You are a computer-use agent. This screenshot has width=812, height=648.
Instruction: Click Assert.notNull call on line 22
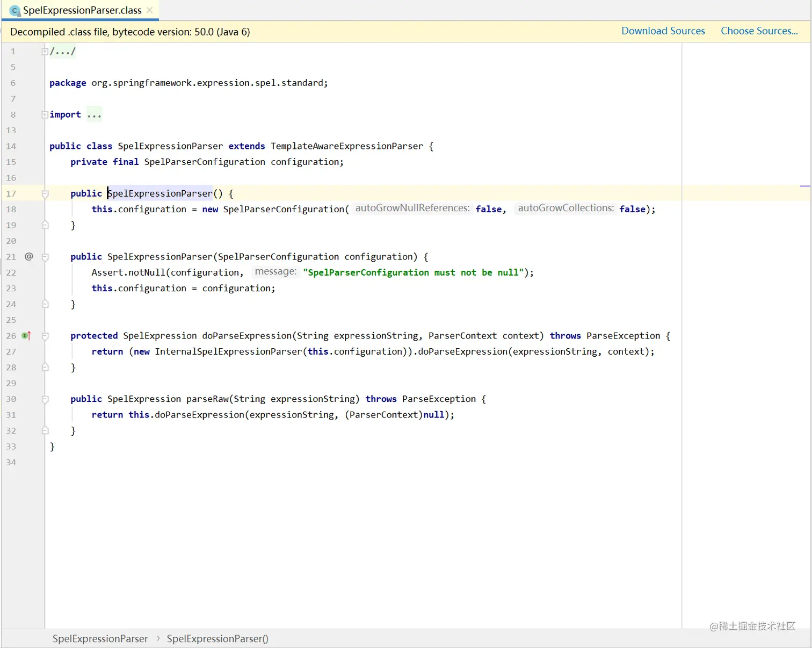[128, 272]
